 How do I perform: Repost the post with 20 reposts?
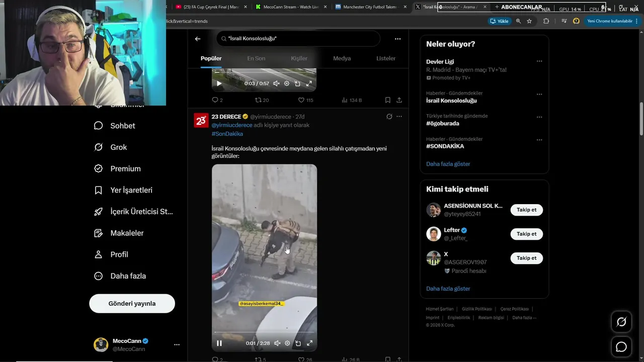(262, 100)
